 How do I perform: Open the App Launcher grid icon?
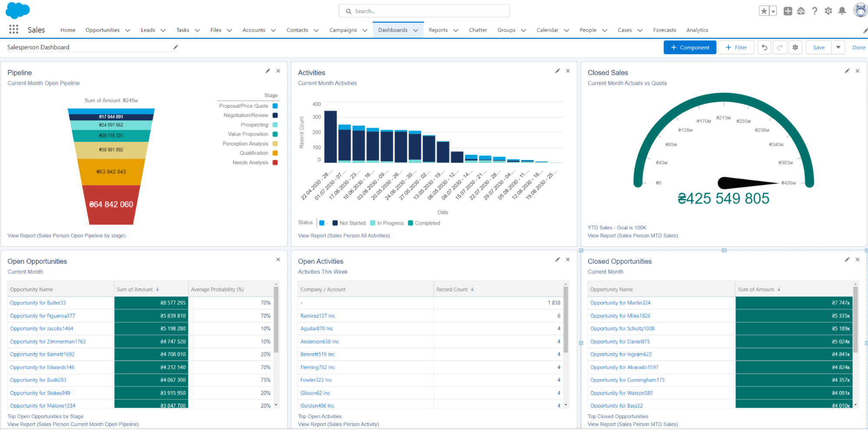point(13,29)
